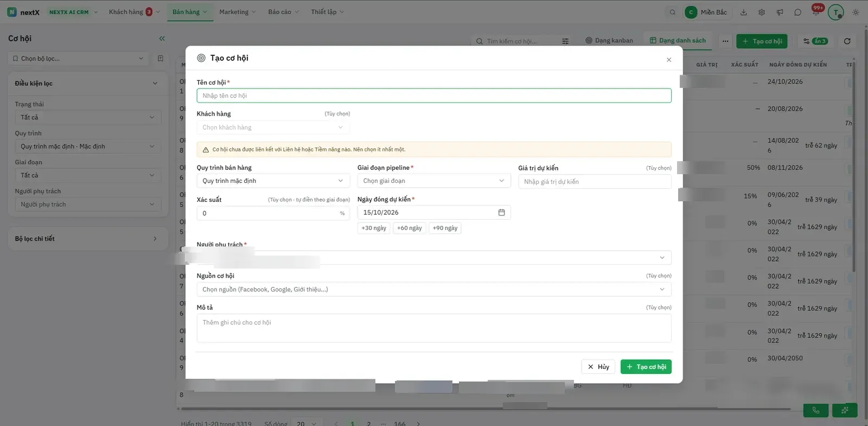The width and height of the screenshot is (868, 426).
Task: Click the user avatar T in top bar
Action: 836,12
